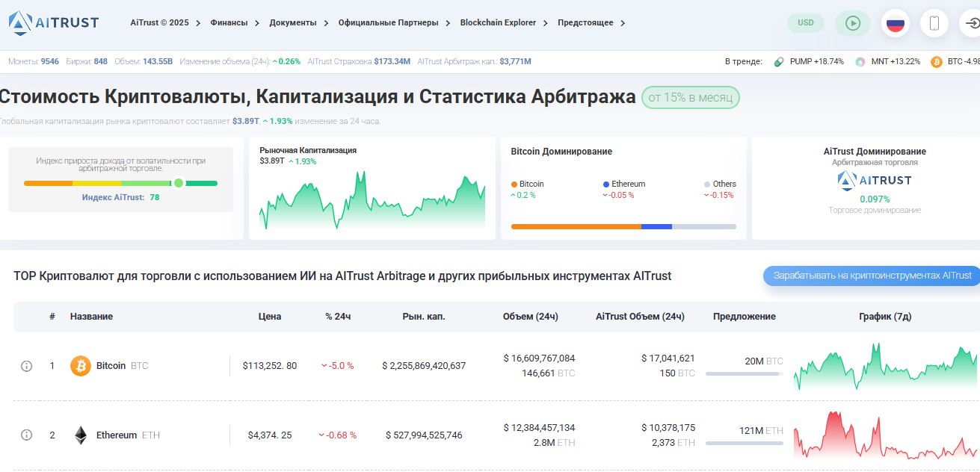Click the Индекс AiTrust: 78 label
Image resolution: width=980 pixels, height=472 pixels.
pyautogui.click(x=120, y=198)
